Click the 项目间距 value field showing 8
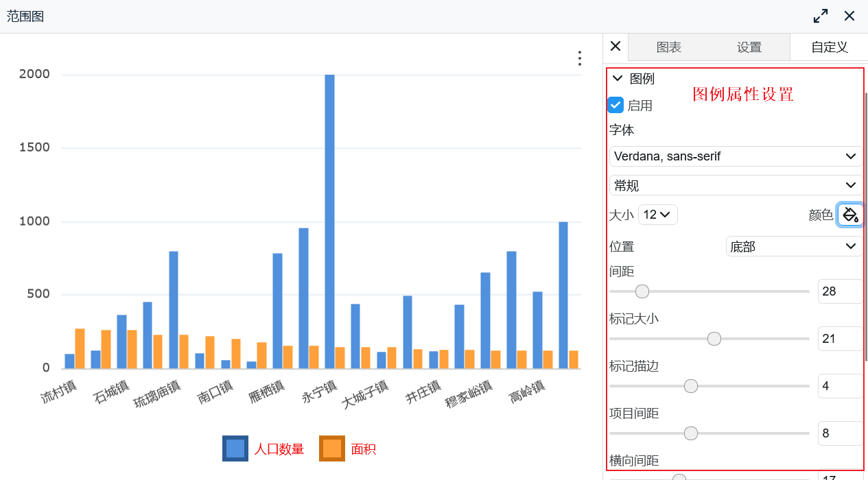This screenshot has height=480, width=868. pos(840,433)
